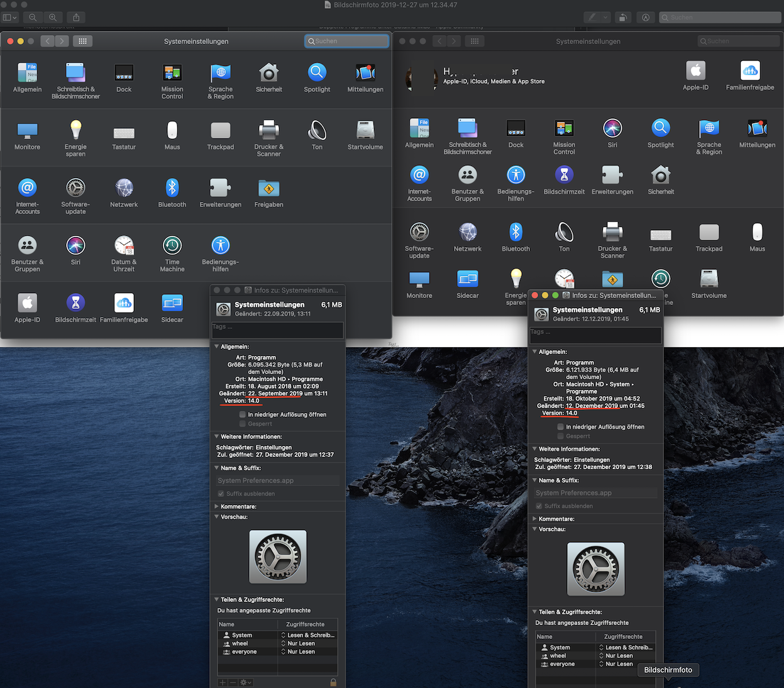The image size is (784, 688).
Task: Toggle low resolution checkbox in left info panel
Action: pos(243,414)
